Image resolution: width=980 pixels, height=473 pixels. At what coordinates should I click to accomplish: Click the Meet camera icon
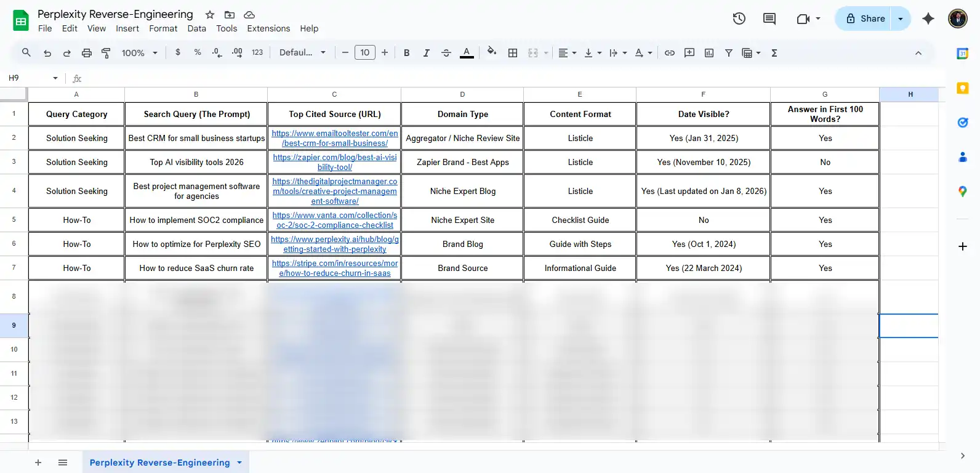pos(803,18)
